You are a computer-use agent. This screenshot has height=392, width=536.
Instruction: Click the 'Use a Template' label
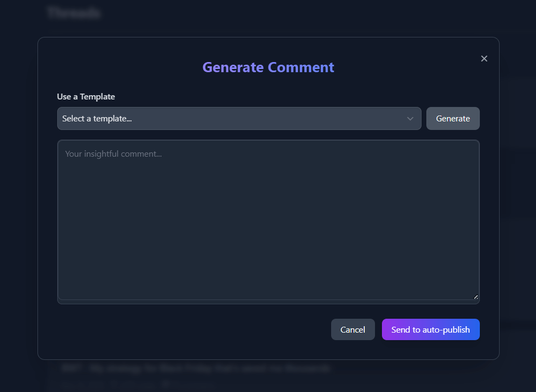click(x=86, y=97)
